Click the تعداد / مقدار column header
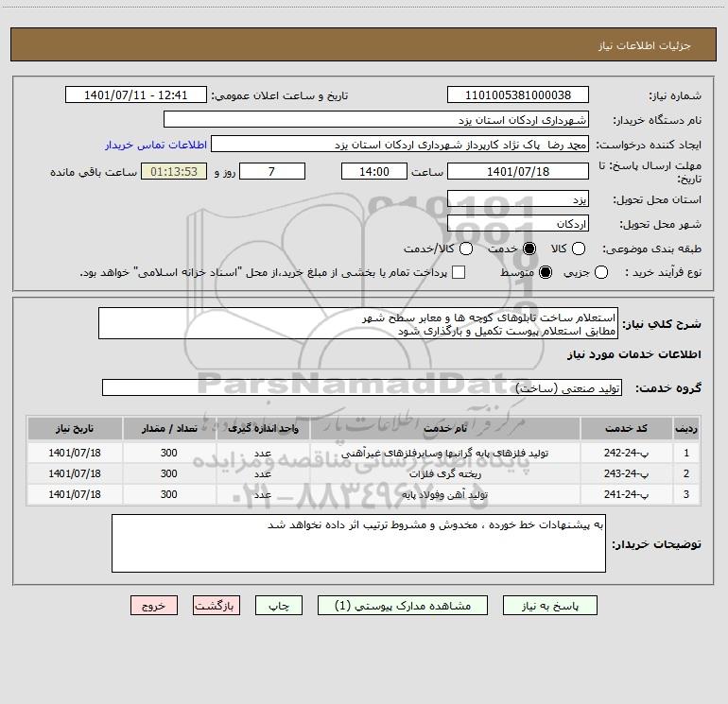728x704 pixels. pos(169,428)
